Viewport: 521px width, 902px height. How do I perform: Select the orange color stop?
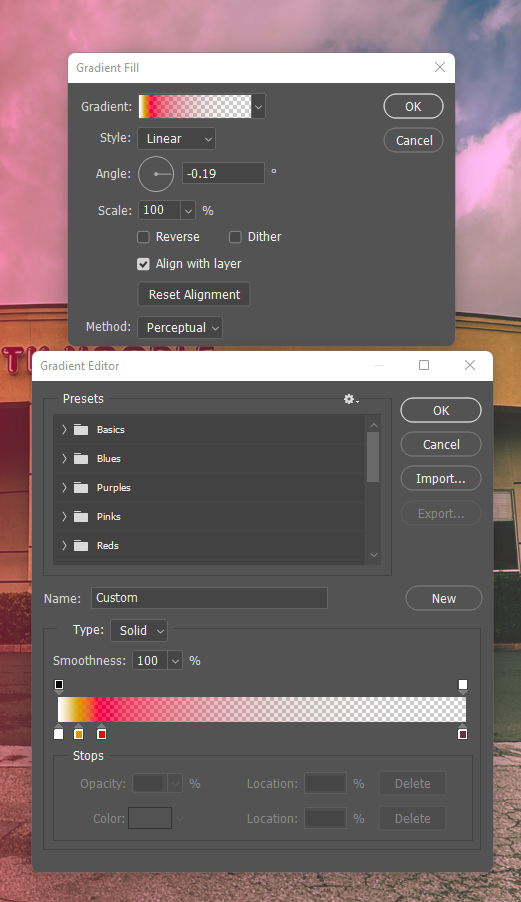(79, 733)
